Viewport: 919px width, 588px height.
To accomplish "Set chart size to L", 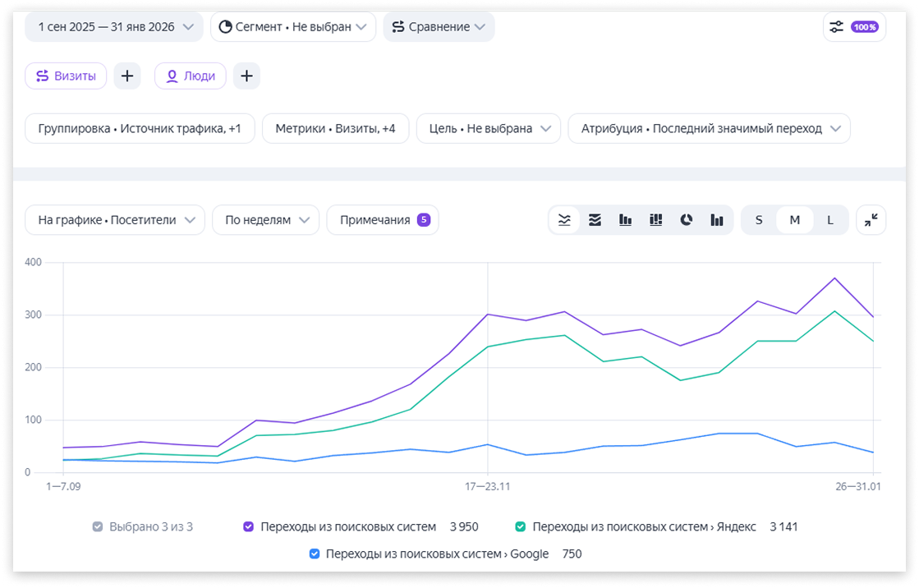I will pyautogui.click(x=830, y=220).
